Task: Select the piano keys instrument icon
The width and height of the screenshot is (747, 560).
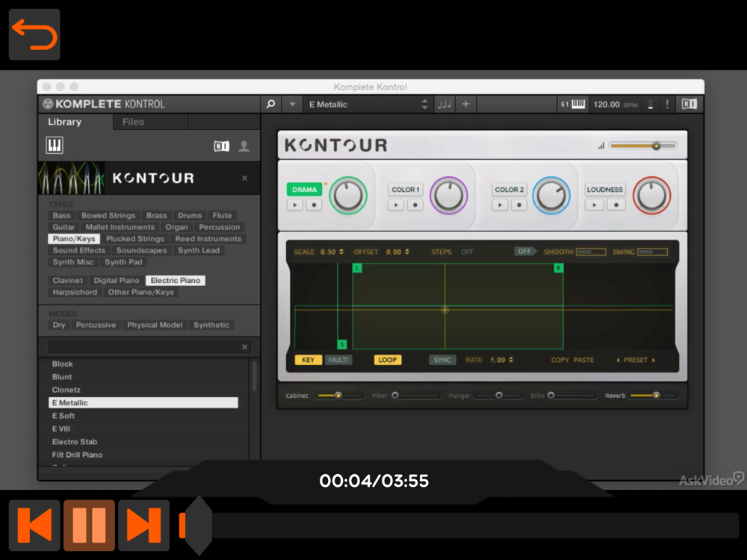Action: 55,146
